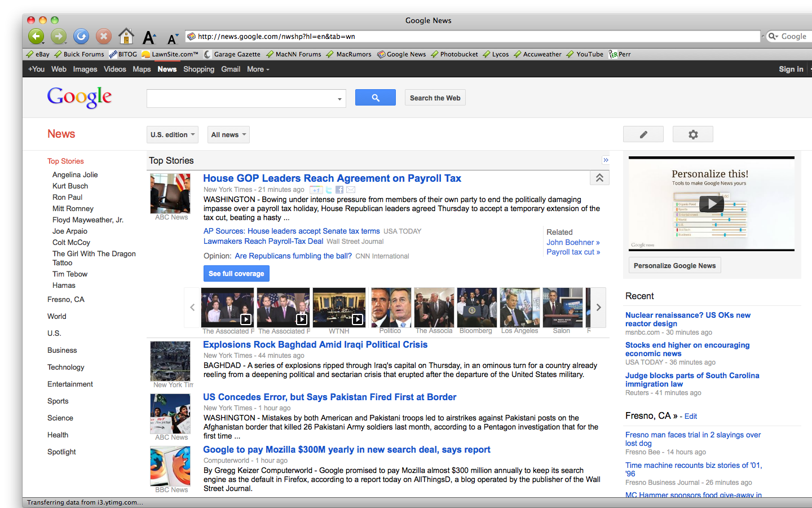Open the WTNH video thumbnail
The width and height of the screenshot is (812, 508).
point(339,307)
